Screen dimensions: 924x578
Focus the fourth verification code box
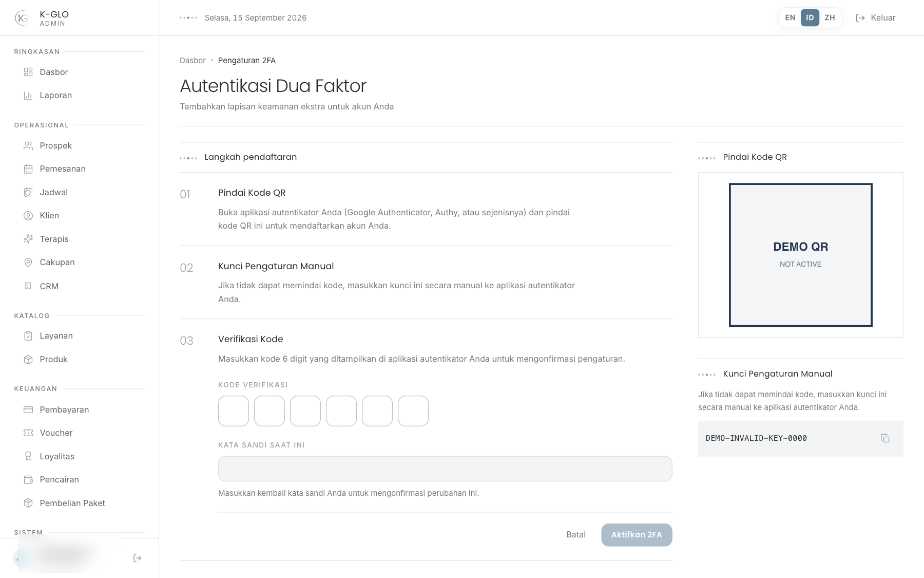point(341,411)
